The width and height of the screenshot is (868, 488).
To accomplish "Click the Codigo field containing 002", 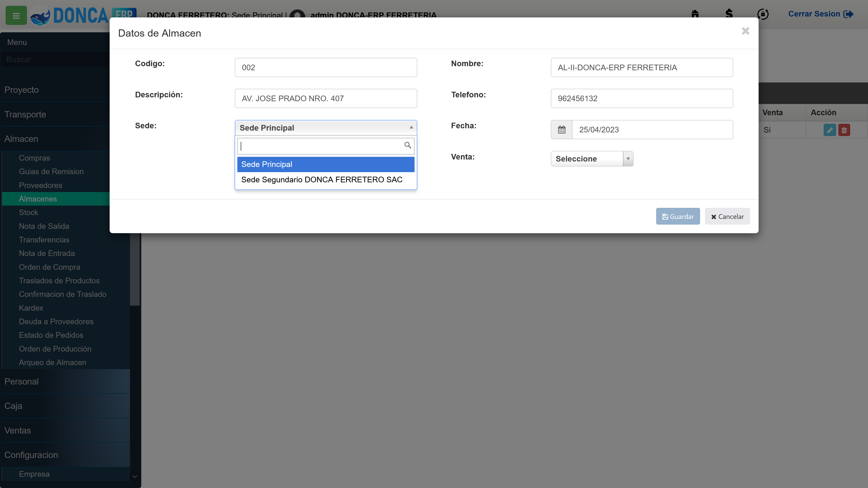I will (325, 67).
